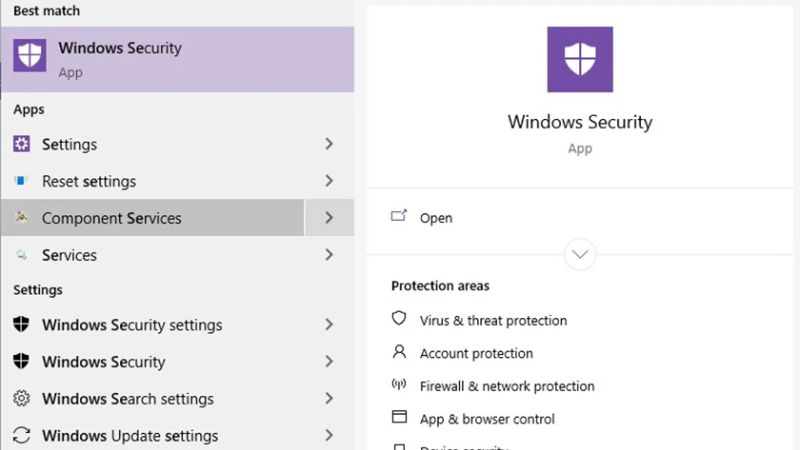Click shield icon beside Windows Security settings
800x450 pixels.
21,324
